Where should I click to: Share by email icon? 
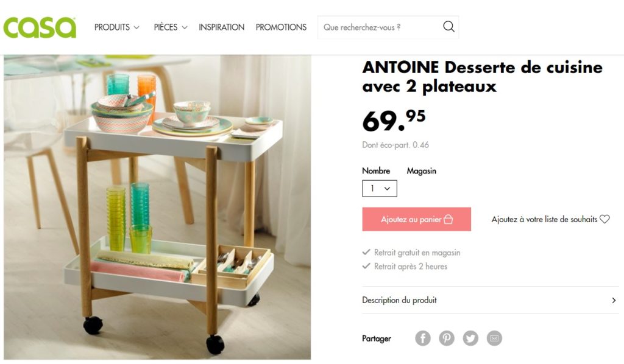pyautogui.click(x=494, y=338)
